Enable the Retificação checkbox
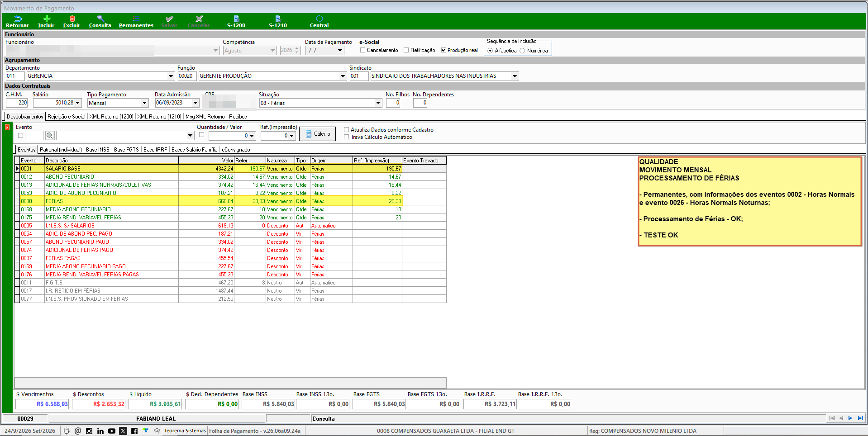The image size is (868, 436). (x=406, y=50)
